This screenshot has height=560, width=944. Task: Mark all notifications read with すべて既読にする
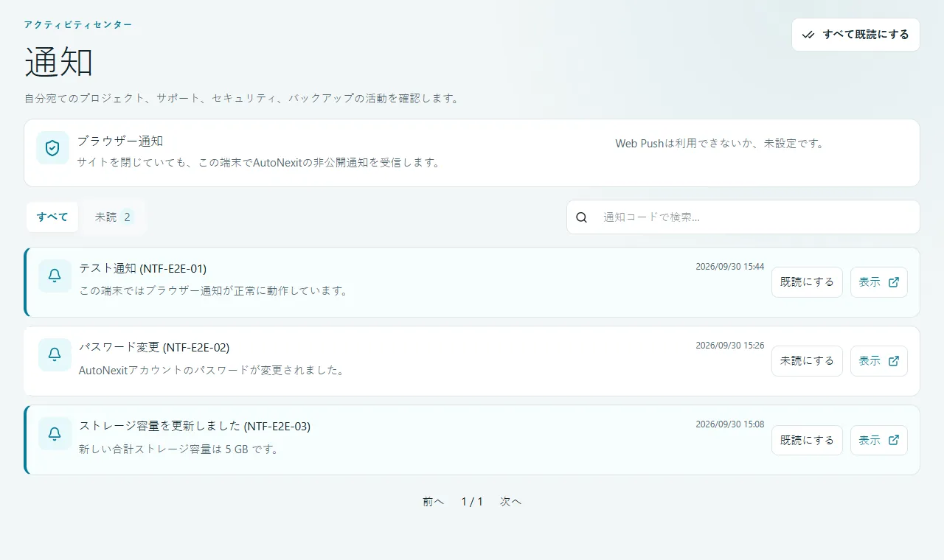coord(855,35)
